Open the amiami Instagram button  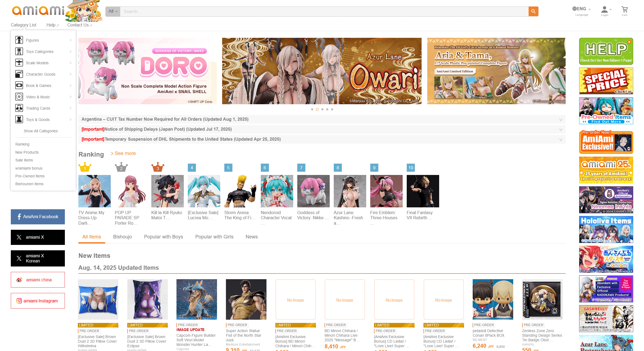(x=38, y=301)
